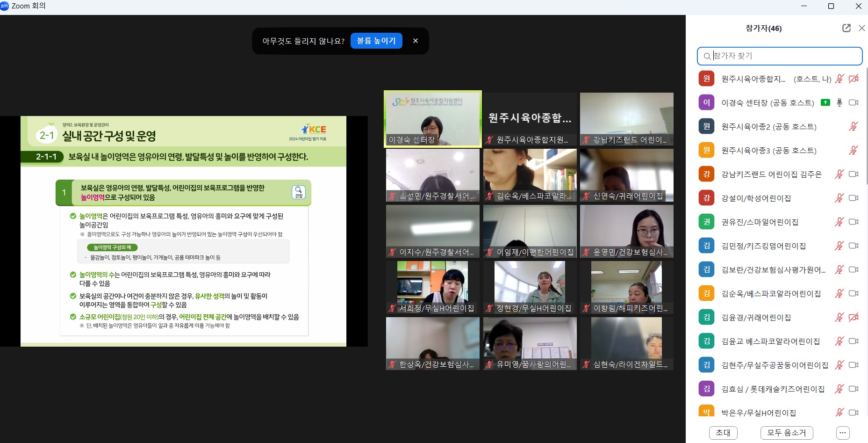The image size is (868, 443).
Task: Click muted mic for 김윤교 베스파코알라어린이집
Action: tap(839, 341)
